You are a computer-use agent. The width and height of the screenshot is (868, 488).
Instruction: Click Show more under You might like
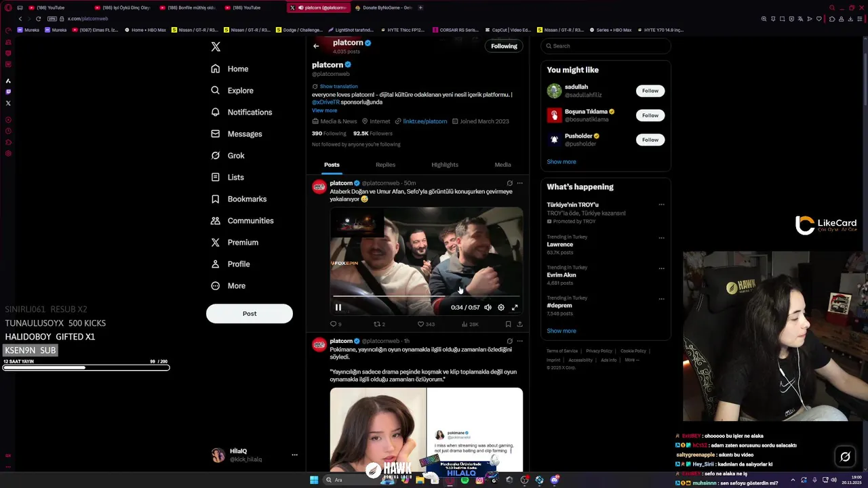pos(561,162)
